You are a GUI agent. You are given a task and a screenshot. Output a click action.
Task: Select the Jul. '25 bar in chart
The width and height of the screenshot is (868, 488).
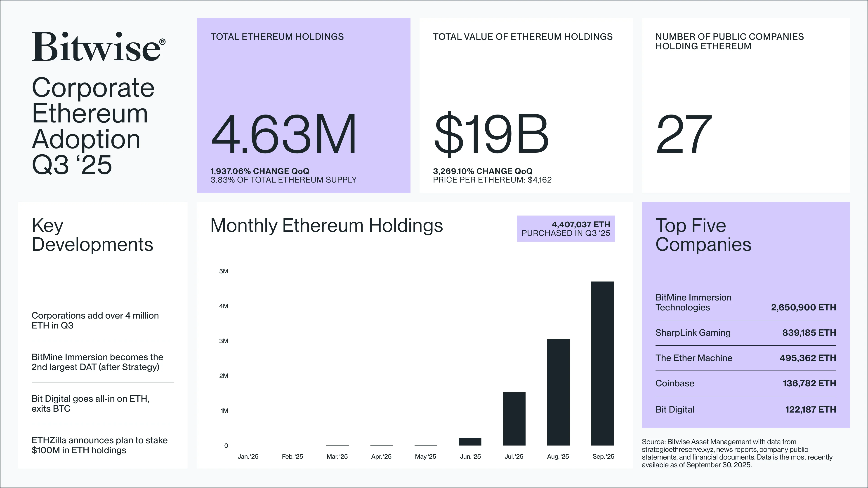(x=514, y=419)
